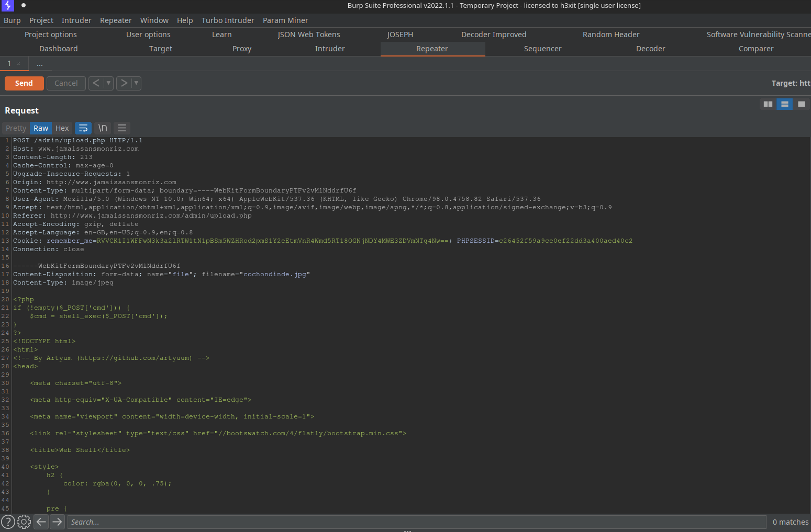The image size is (811, 532).
Task: Go to the Decoder tab
Action: pos(651,49)
